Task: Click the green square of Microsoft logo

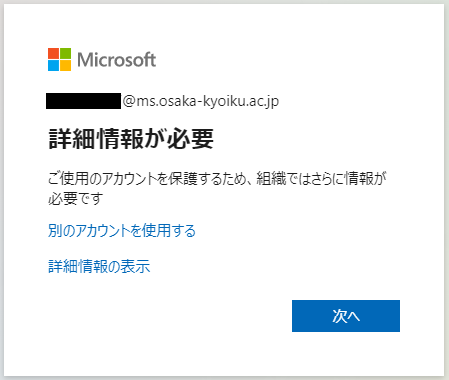Action: pyautogui.click(x=65, y=53)
